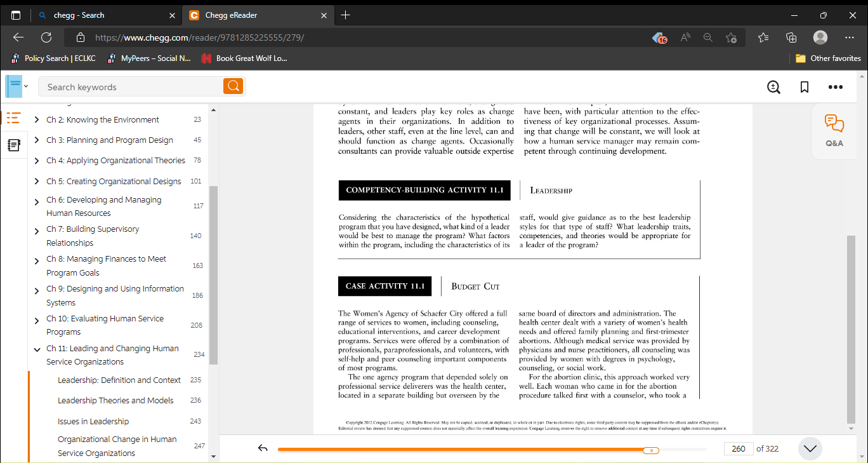Expand Ch 10 Evaluating Programs chevron
868x463 pixels.
pos(37,321)
